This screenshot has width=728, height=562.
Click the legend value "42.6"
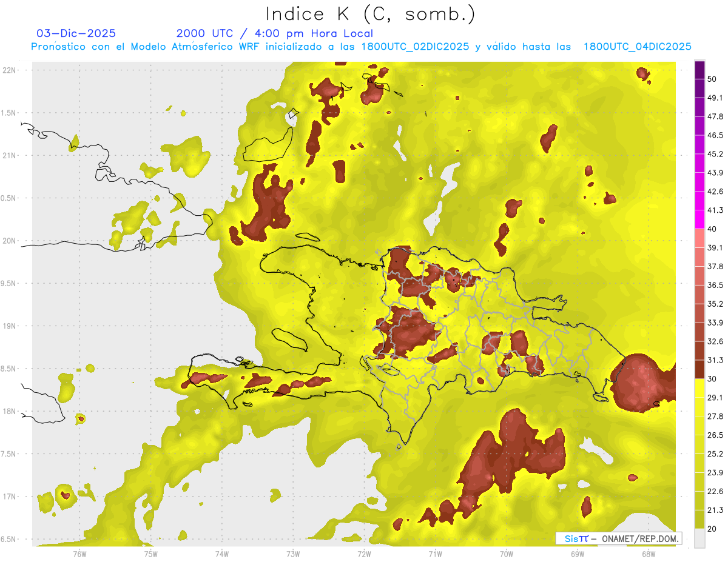(715, 191)
